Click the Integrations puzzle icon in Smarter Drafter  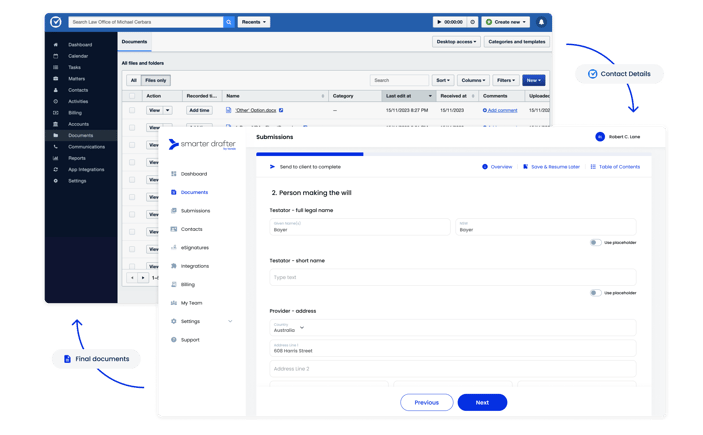click(x=174, y=266)
